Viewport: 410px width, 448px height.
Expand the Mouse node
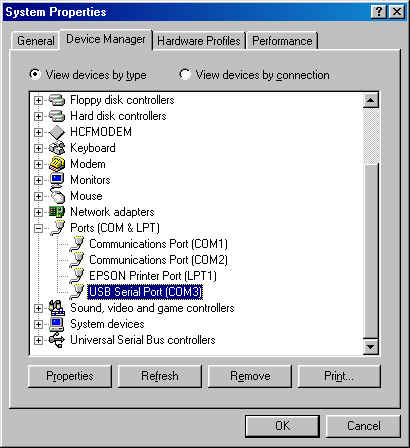tap(39, 196)
